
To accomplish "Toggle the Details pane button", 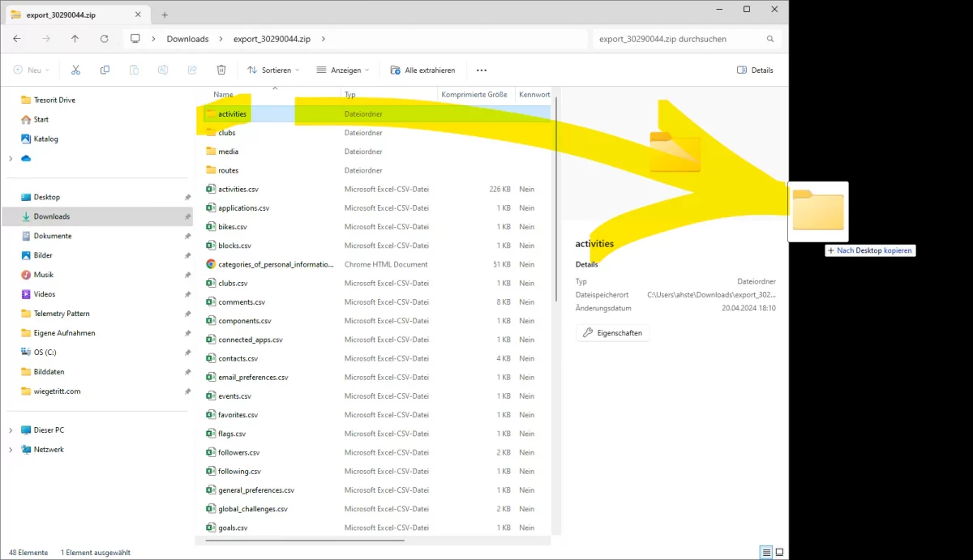I will [755, 71].
